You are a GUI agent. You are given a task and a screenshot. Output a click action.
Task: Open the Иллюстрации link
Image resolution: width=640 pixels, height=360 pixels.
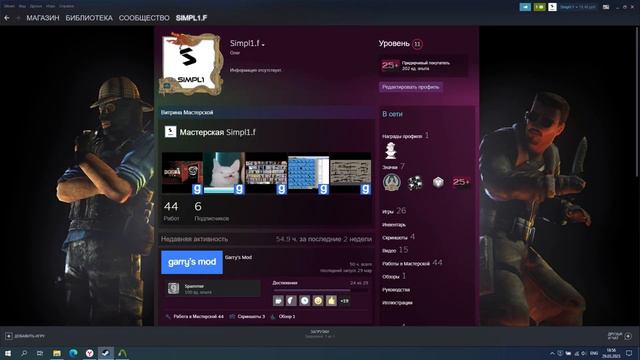tap(397, 303)
